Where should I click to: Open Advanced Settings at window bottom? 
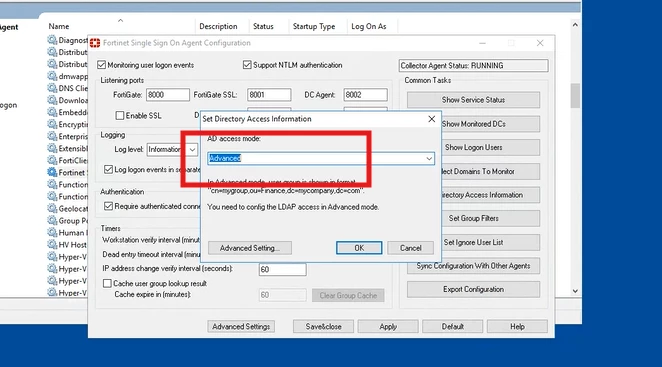click(x=241, y=326)
